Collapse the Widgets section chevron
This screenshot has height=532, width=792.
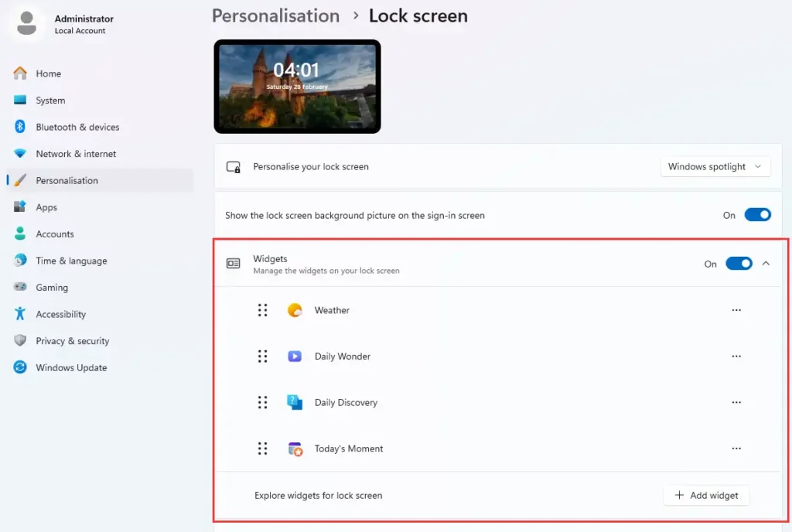tap(766, 264)
